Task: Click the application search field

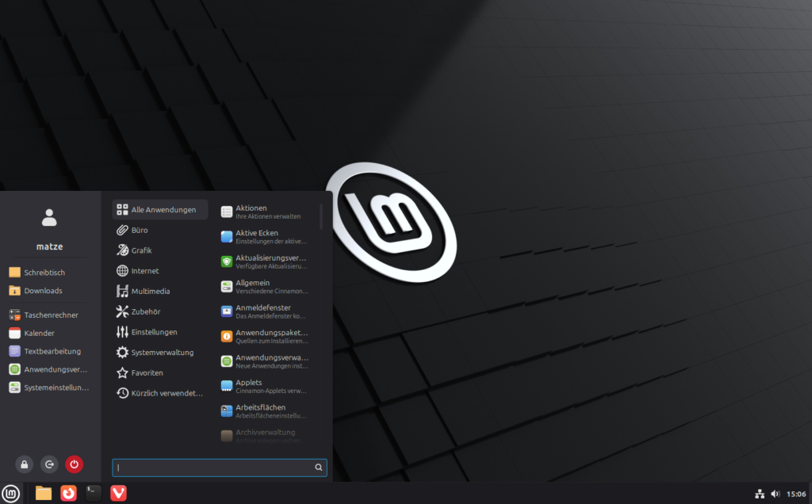Action: point(214,468)
